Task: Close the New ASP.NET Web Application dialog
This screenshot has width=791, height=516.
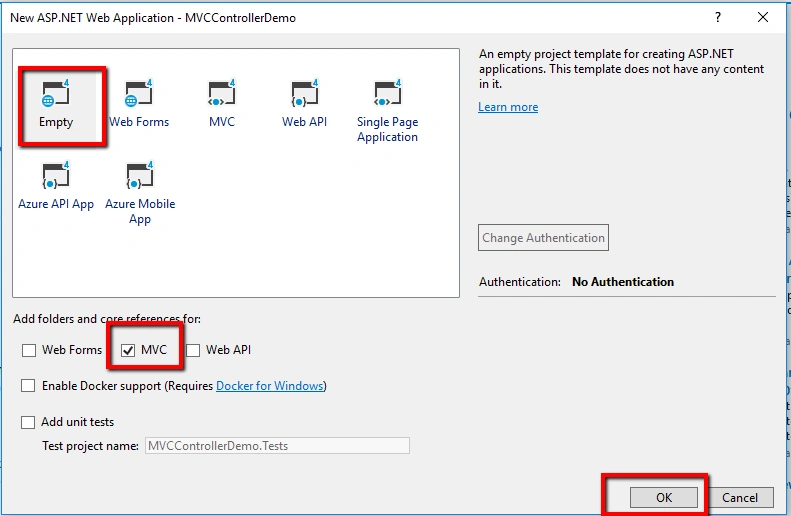Action: coord(763,18)
